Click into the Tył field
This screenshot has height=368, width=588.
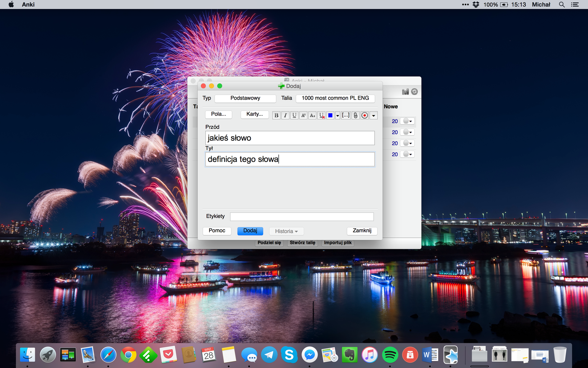click(x=290, y=159)
